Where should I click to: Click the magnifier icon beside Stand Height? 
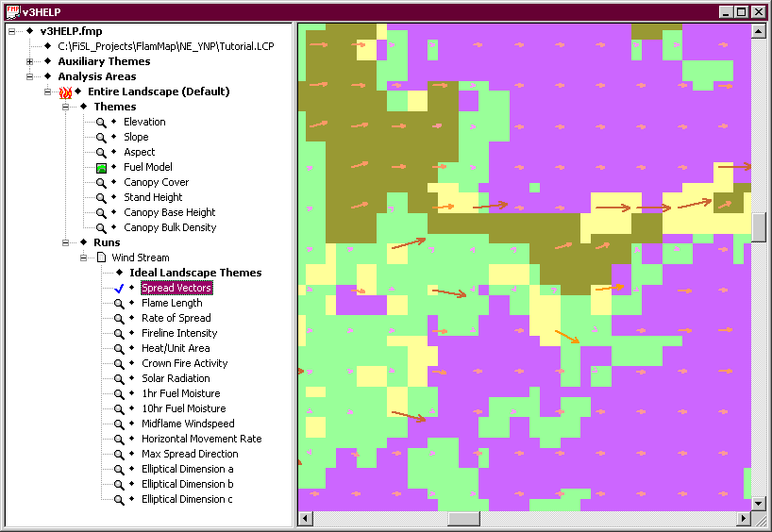pyautogui.click(x=101, y=198)
